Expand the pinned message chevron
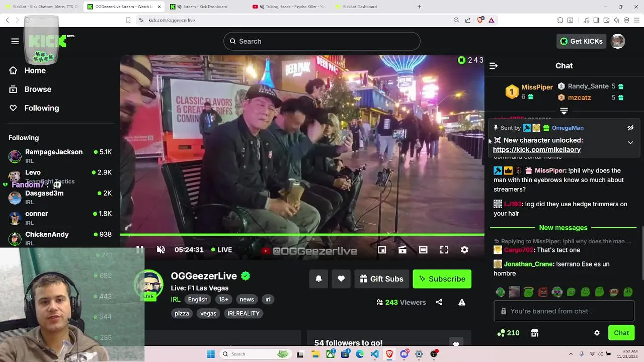This screenshot has width=644, height=362. [630, 143]
